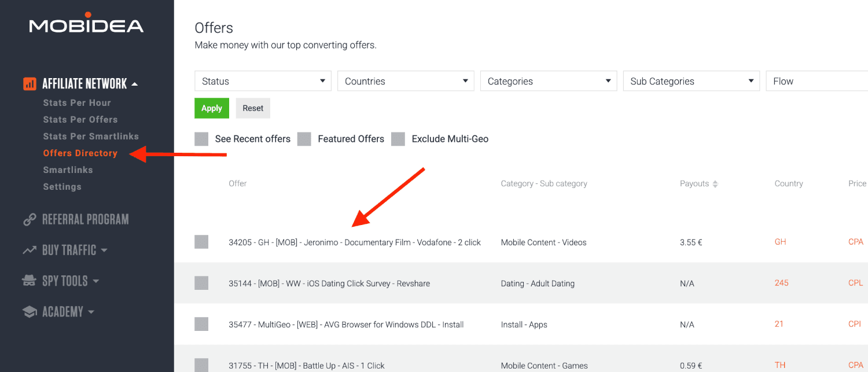
Task: Expand the Spy Tools menu
Action: pos(96,282)
